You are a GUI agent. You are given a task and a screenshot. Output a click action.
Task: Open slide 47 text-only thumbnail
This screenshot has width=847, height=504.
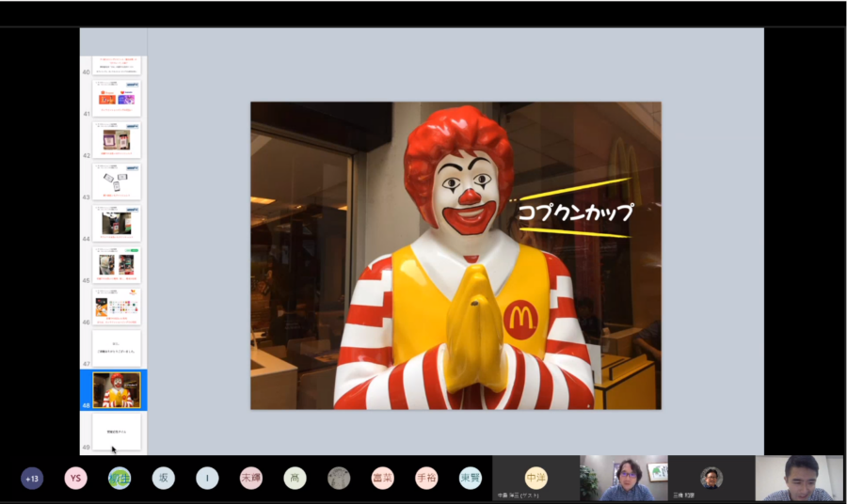116,348
